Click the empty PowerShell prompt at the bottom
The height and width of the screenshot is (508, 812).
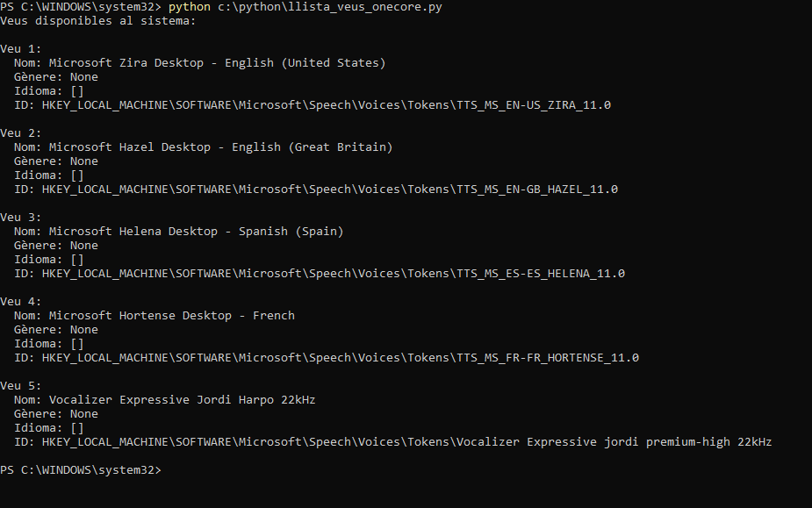pyautogui.click(x=81, y=470)
